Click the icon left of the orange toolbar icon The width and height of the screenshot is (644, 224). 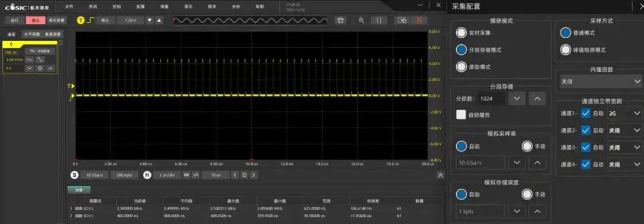click(402, 20)
